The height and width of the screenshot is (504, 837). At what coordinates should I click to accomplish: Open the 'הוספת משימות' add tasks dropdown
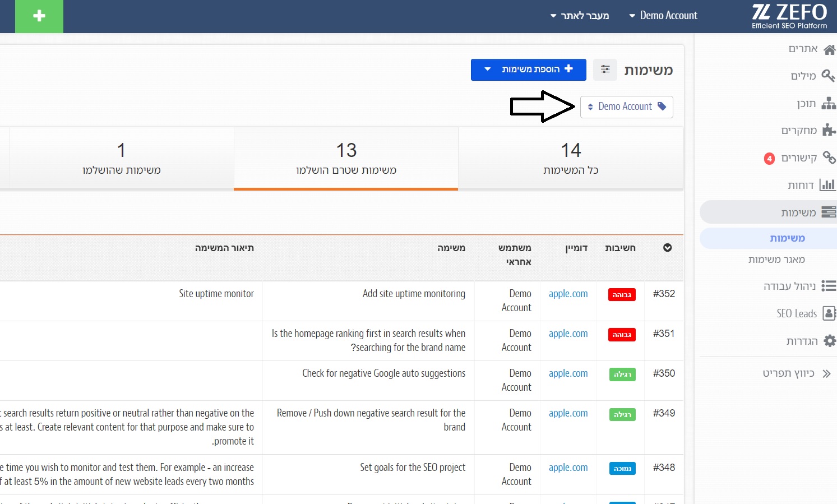pos(529,70)
